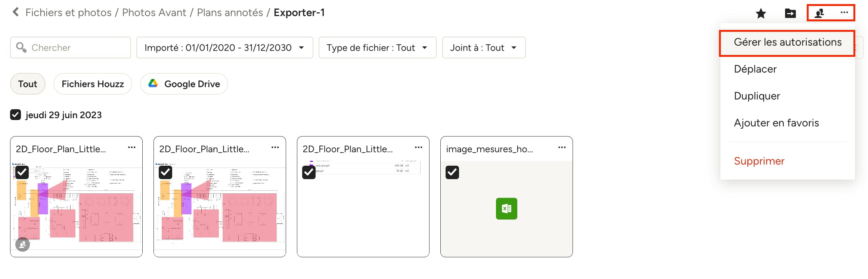
Task: Choose Dupliquer from the menu
Action: tap(757, 96)
